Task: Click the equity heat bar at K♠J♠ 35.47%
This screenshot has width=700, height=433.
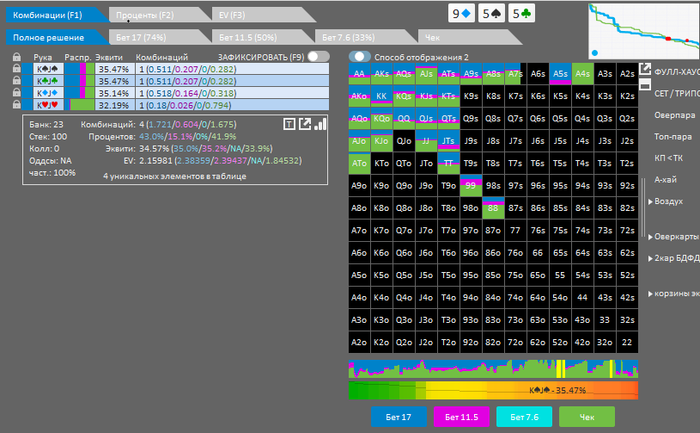Action: [x=493, y=390]
